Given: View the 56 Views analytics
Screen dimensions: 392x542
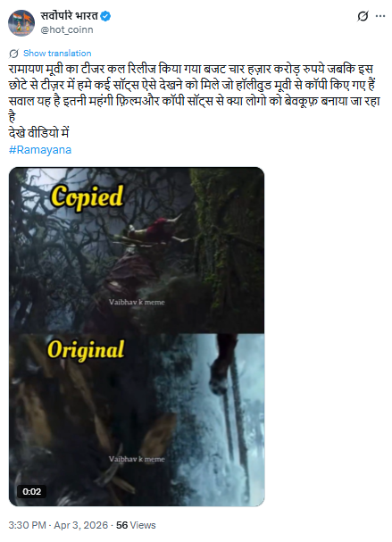Looking at the screenshot, I should (136, 525).
